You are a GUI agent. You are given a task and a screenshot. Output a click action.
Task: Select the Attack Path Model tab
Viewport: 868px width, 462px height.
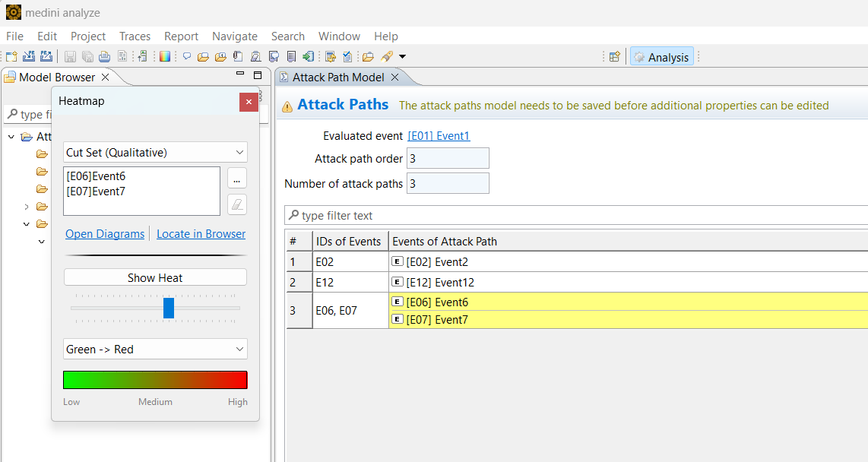click(x=338, y=78)
